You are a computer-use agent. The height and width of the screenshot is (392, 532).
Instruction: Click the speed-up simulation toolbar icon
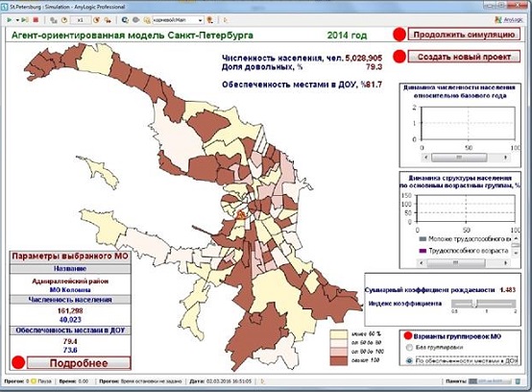[108, 20]
